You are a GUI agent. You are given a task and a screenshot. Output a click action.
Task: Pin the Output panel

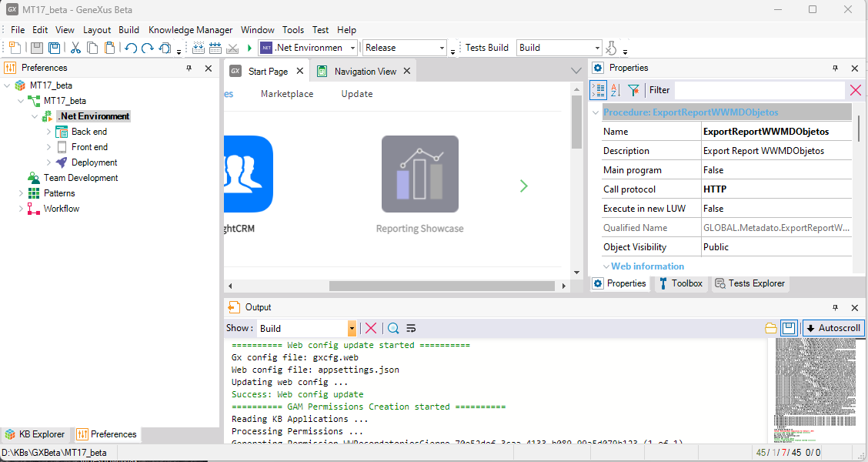(x=836, y=307)
